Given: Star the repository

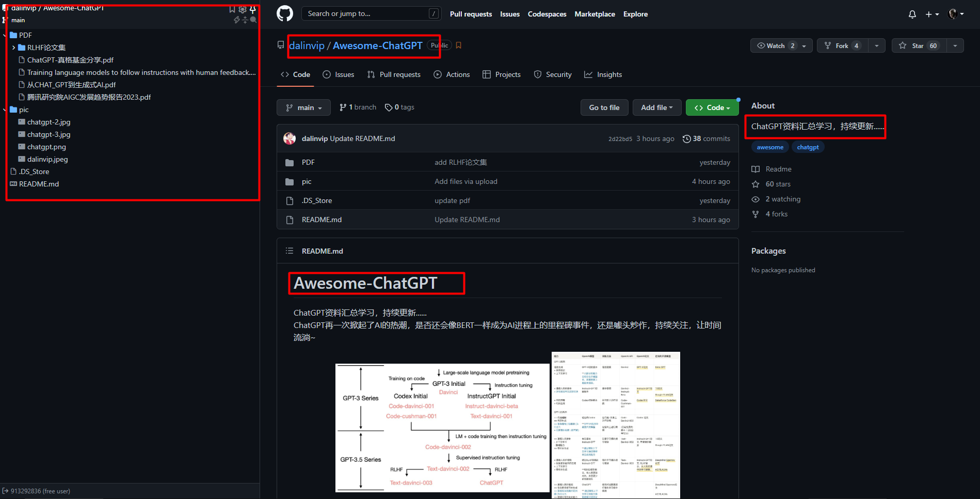Looking at the screenshot, I should [919, 45].
